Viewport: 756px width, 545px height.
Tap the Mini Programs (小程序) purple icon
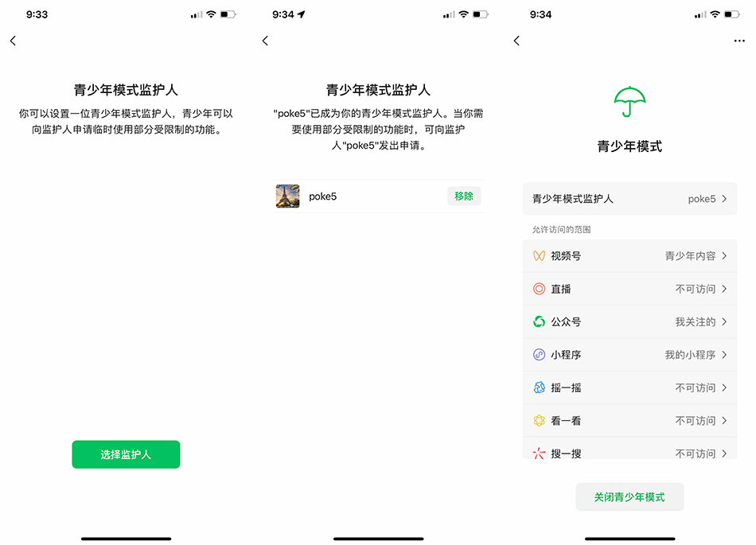pyautogui.click(x=539, y=355)
